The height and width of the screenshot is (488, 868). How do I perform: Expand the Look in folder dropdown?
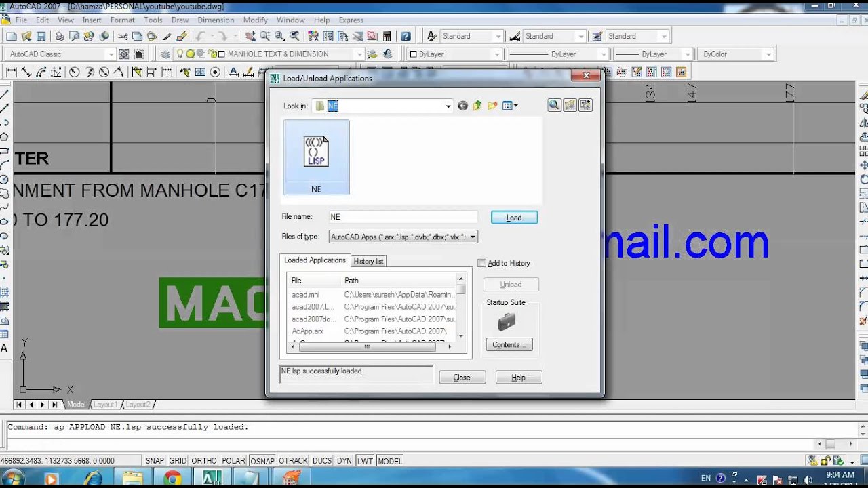coord(448,106)
